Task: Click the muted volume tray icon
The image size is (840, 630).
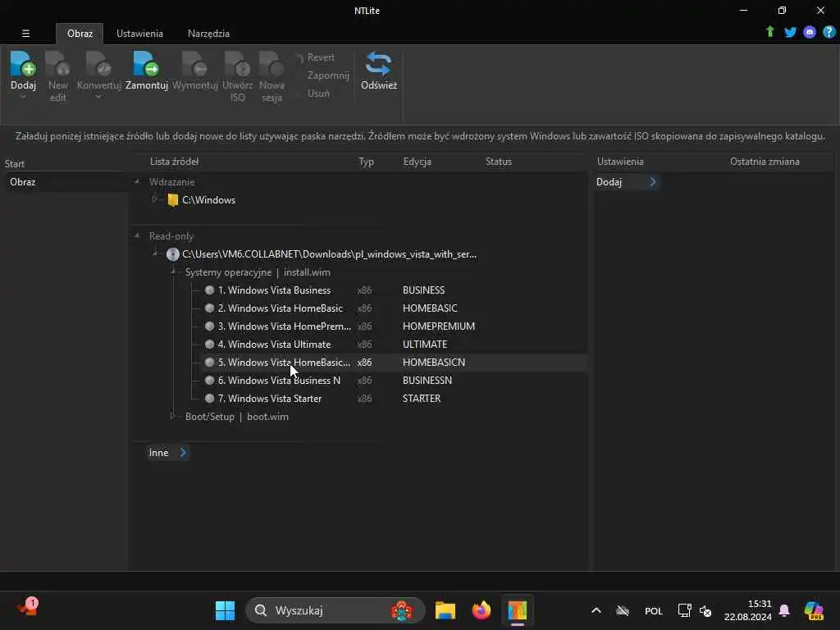Action: pyautogui.click(x=705, y=610)
